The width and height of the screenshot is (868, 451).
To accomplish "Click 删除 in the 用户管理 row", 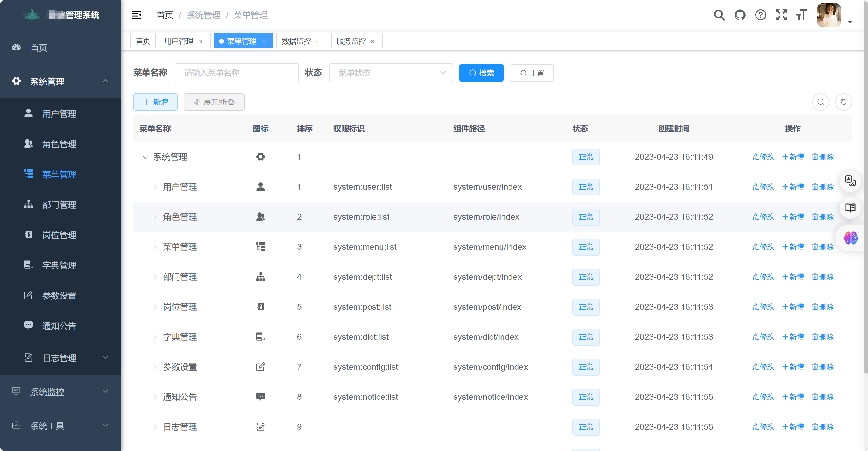I will pyautogui.click(x=823, y=187).
